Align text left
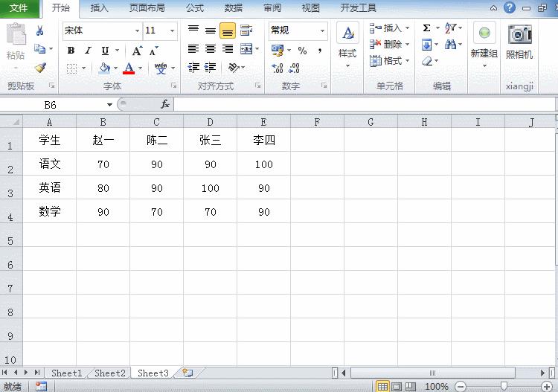This screenshot has height=392, width=558. coord(193,49)
